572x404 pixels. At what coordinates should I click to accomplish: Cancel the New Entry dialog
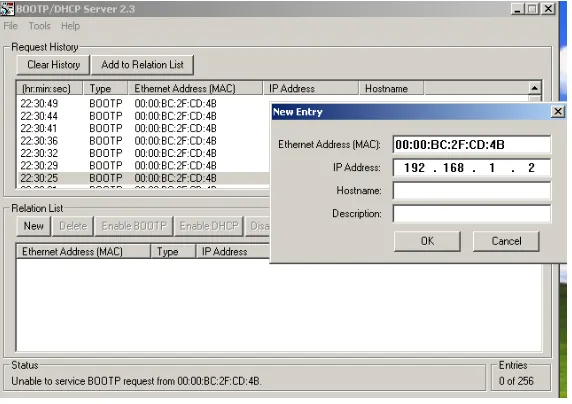click(506, 241)
